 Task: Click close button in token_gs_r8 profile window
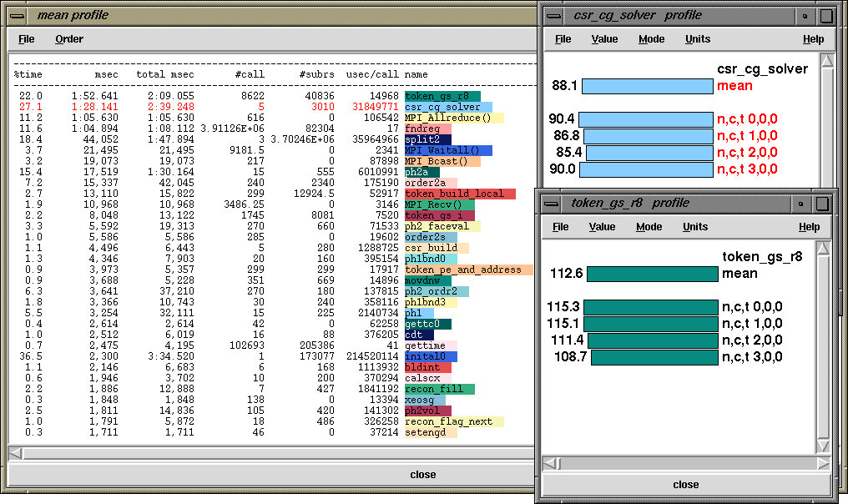tap(686, 485)
